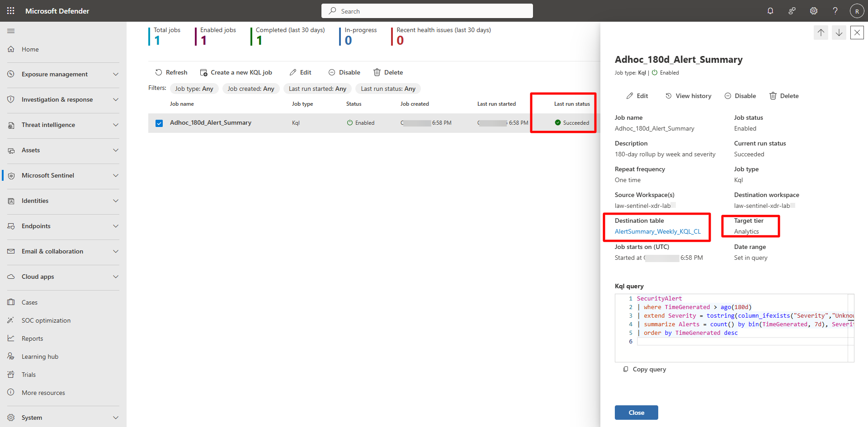Select the Enabled status in job row
Viewport: 868px width, 427px height.
pyautogui.click(x=360, y=123)
